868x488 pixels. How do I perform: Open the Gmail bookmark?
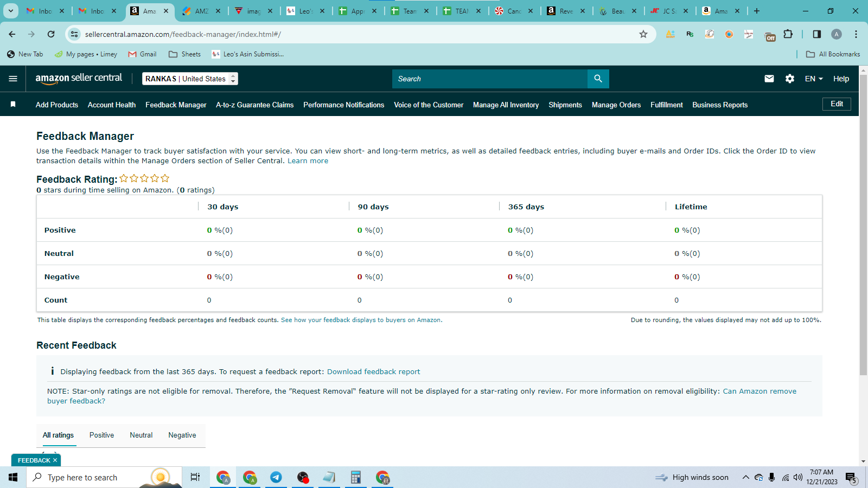pos(142,54)
